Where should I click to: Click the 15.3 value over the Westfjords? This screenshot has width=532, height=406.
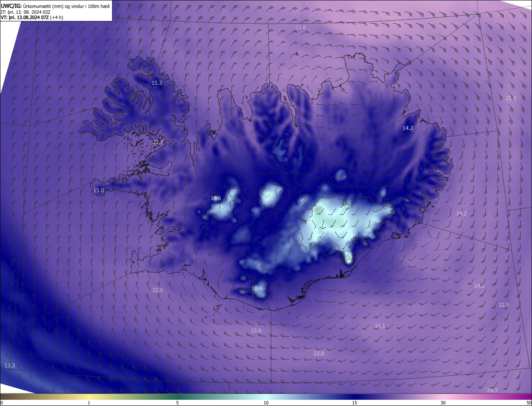click(157, 83)
